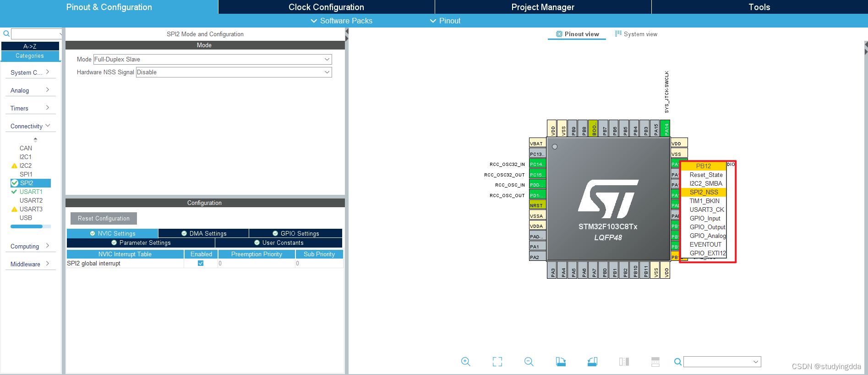868x375 pixels.
Task: Open the pin search dropdown
Action: pyautogui.click(x=755, y=362)
